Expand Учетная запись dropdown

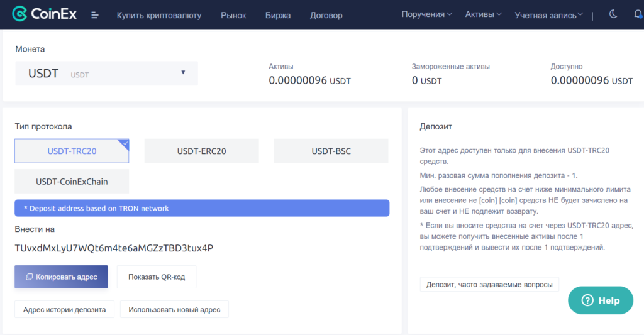pyautogui.click(x=548, y=15)
